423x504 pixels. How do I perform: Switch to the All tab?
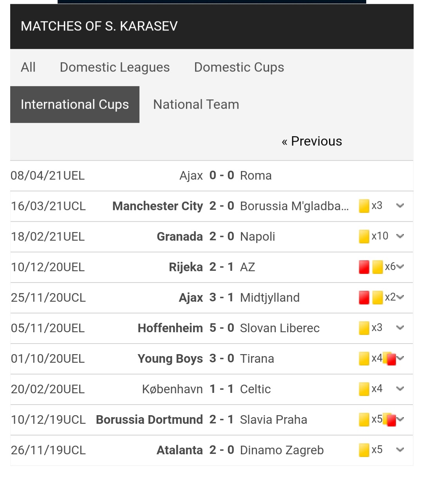(x=28, y=67)
